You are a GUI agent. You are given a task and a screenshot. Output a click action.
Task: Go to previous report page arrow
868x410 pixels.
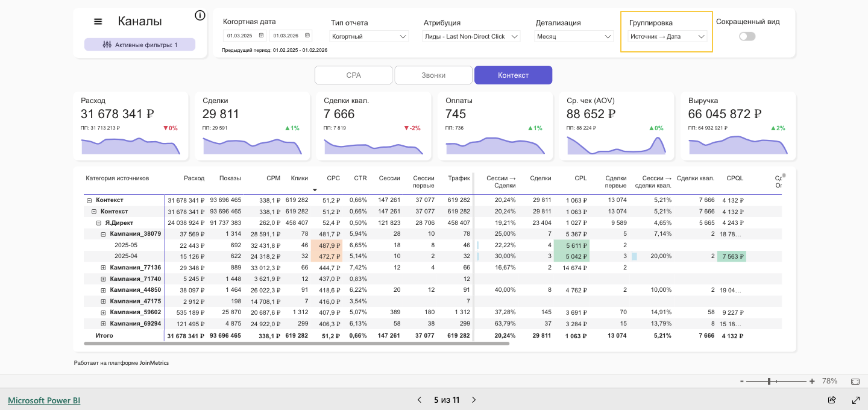tap(420, 400)
